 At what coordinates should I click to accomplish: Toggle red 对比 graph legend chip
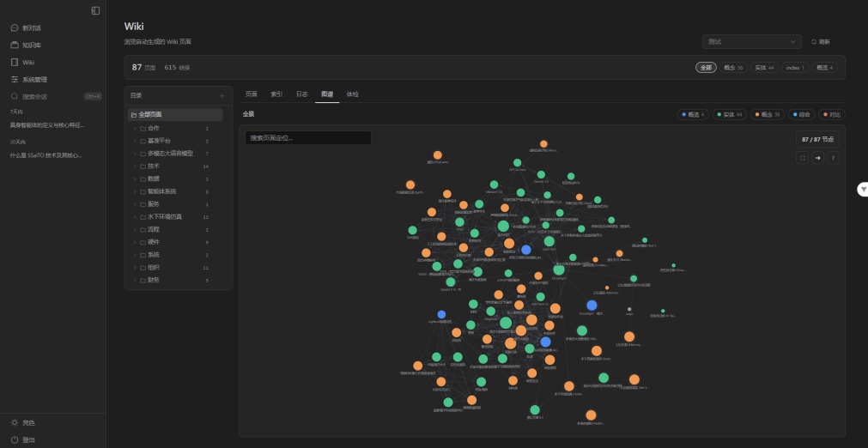[x=832, y=114]
